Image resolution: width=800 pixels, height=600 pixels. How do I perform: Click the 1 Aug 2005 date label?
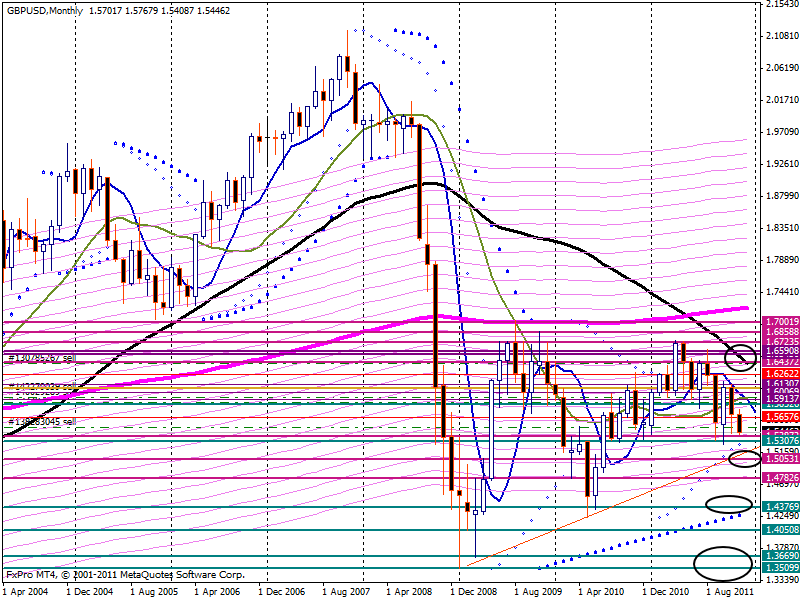[154, 592]
